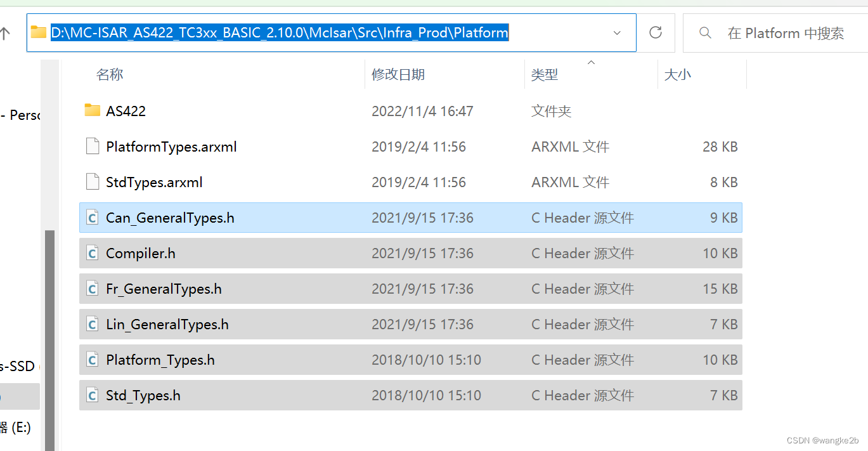
Task: Click C Header 源文件 type of Compiler.h
Action: (x=583, y=253)
